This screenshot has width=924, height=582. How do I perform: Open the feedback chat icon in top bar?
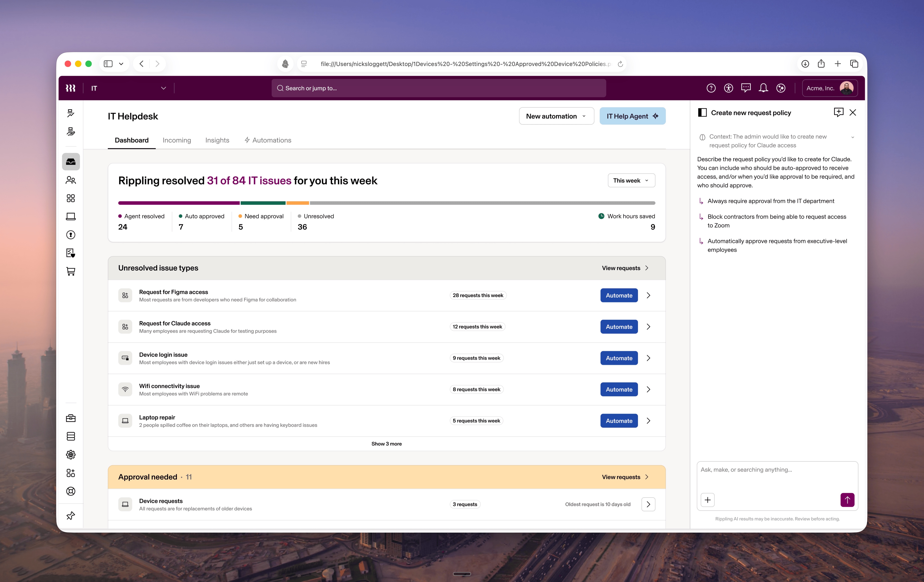click(746, 88)
